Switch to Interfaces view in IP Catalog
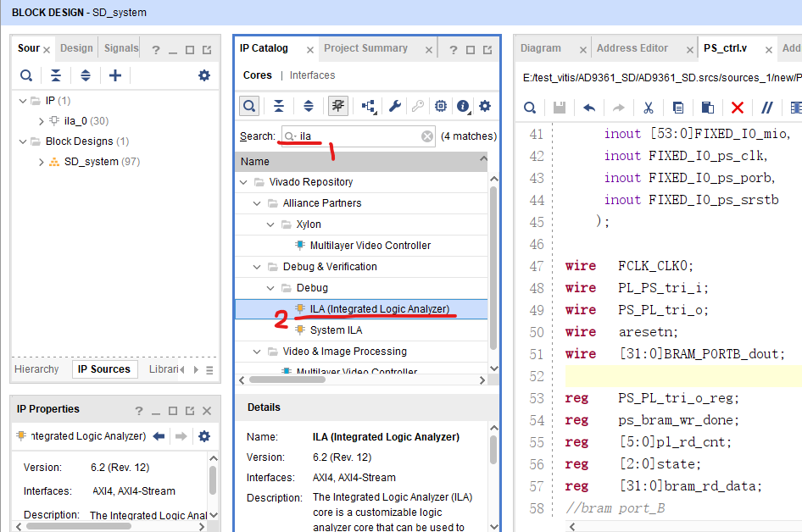Viewport: 802px width, 532px height. click(313, 75)
